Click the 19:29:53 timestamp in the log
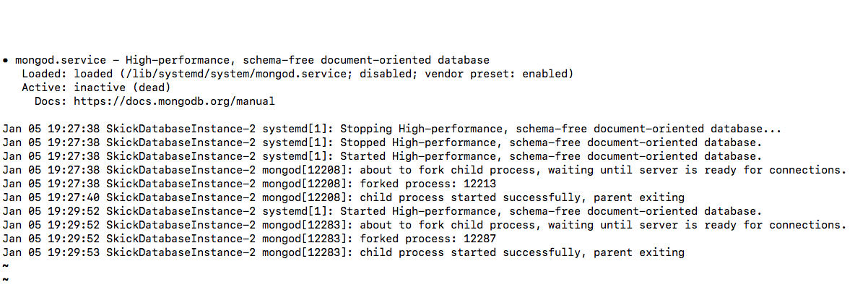Viewport: 868px width, 290px height. pos(74,252)
